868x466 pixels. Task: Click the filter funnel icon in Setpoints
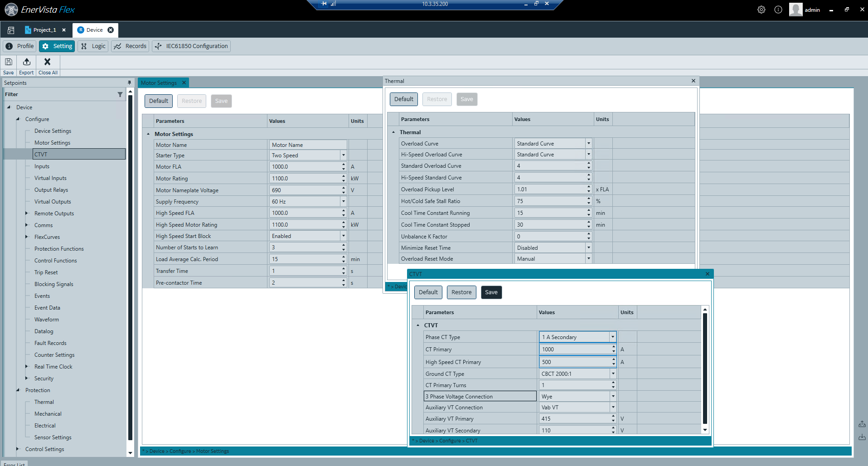pos(120,94)
